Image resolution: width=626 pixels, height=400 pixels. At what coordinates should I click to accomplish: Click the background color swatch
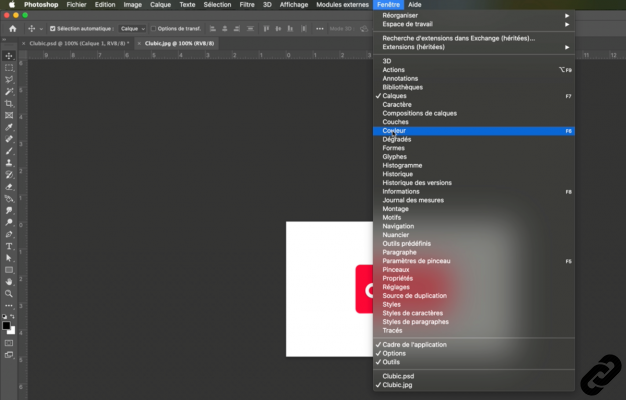point(13,331)
